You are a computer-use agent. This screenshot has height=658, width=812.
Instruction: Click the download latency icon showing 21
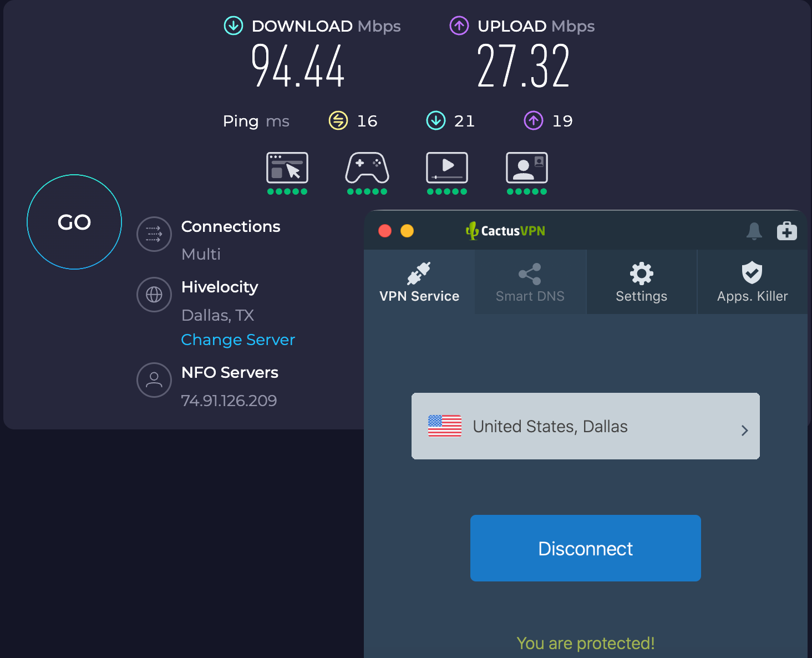(436, 120)
